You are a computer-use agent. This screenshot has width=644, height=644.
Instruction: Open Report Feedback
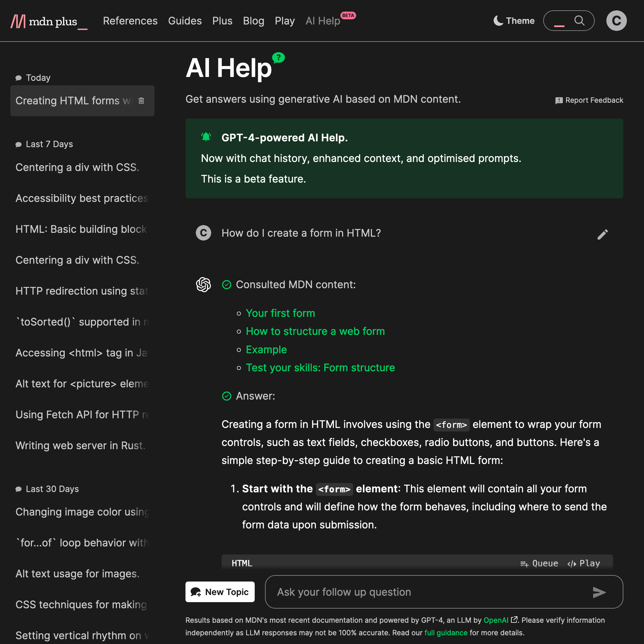[x=589, y=100]
